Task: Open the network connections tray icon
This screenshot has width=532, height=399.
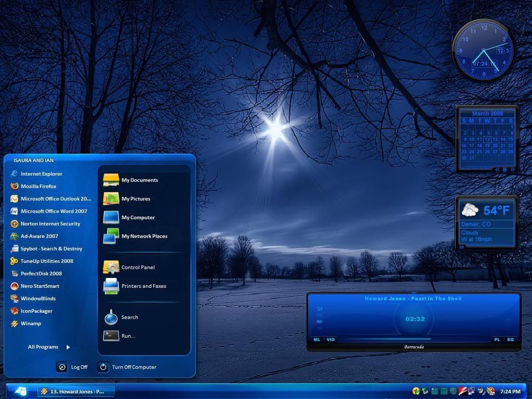Action: 471,392
